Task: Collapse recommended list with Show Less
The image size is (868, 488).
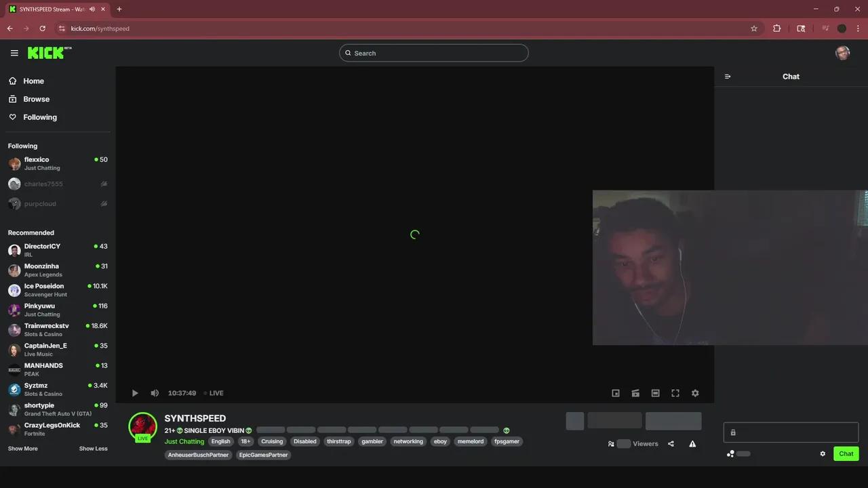Action: [93, 449]
